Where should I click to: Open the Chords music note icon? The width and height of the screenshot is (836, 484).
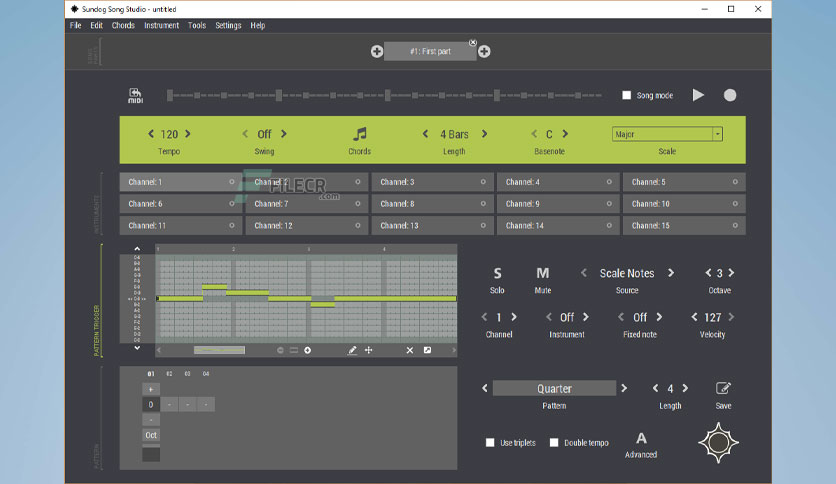[x=360, y=134]
